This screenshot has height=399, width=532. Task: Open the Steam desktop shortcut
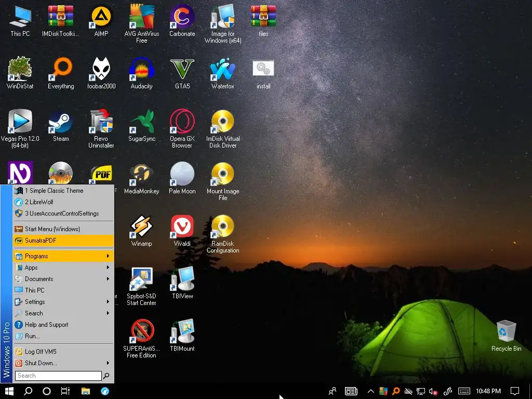[61, 126]
